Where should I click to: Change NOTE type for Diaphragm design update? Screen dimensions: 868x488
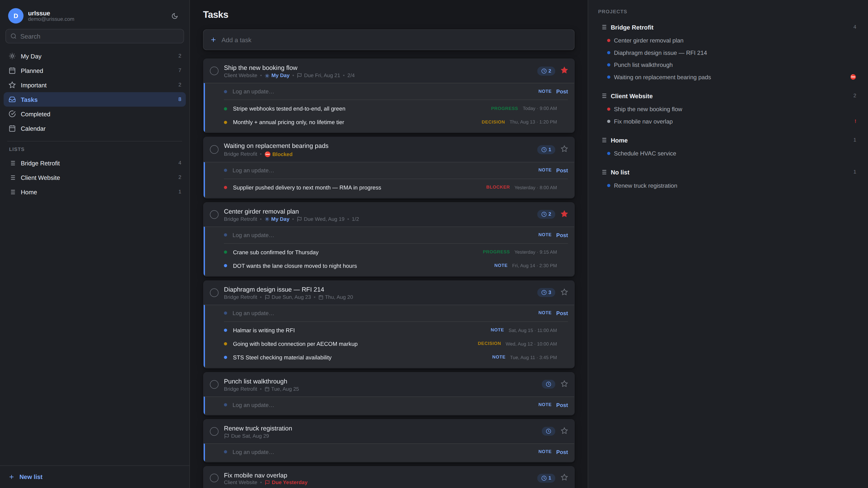pos(545,313)
